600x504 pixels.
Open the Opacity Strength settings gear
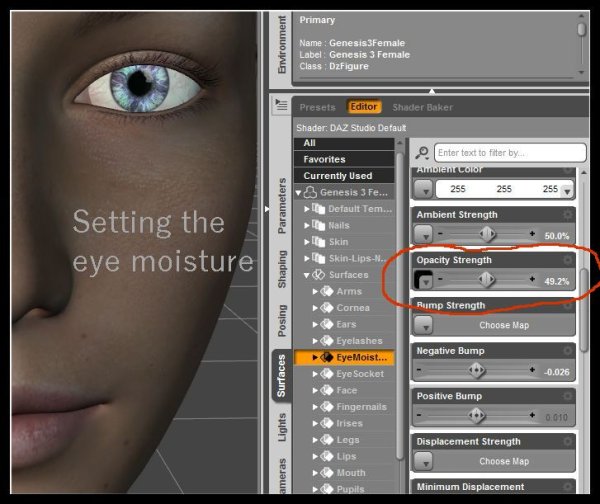(x=568, y=260)
